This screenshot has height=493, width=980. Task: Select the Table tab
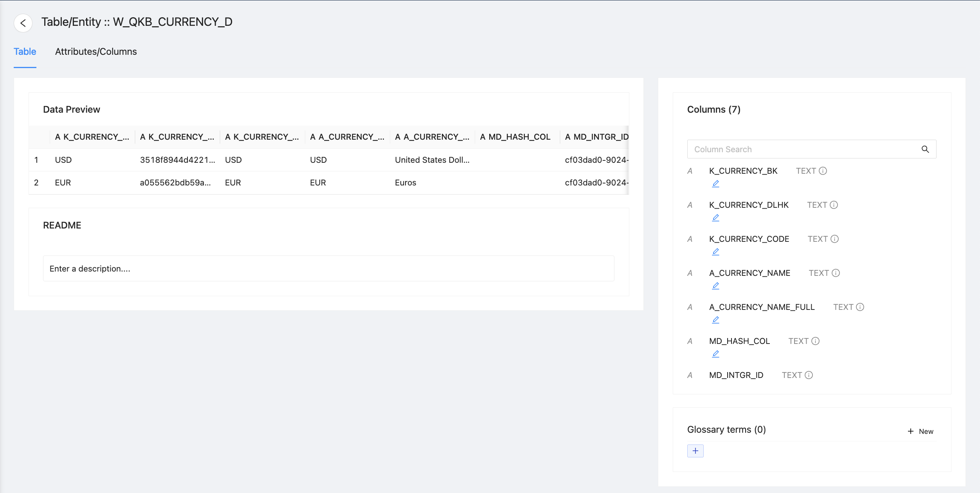[25, 52]
